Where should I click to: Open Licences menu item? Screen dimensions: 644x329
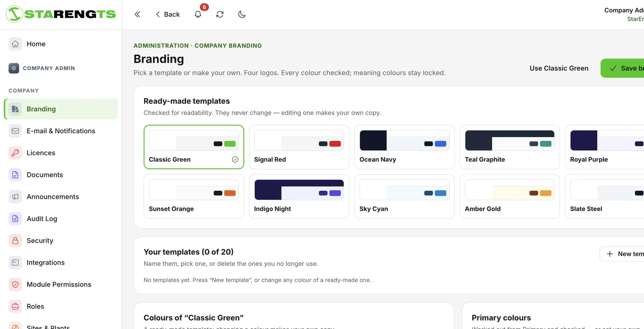click(x=61, y=153)
